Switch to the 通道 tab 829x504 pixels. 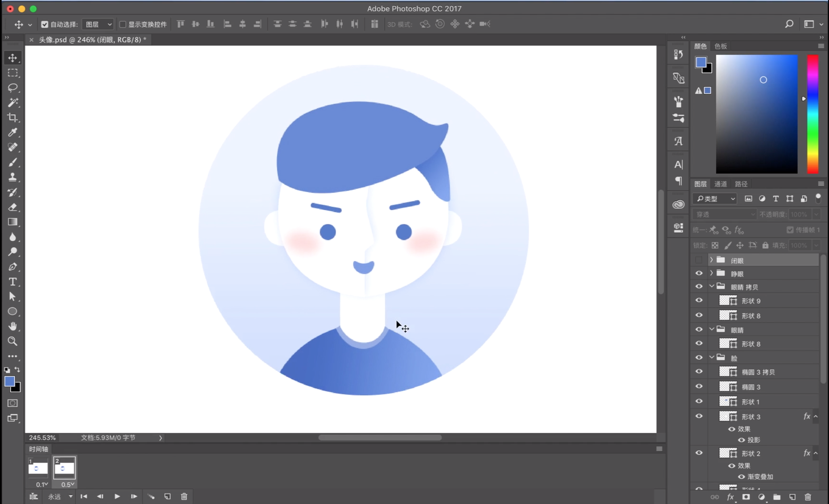tap(720, 184)
